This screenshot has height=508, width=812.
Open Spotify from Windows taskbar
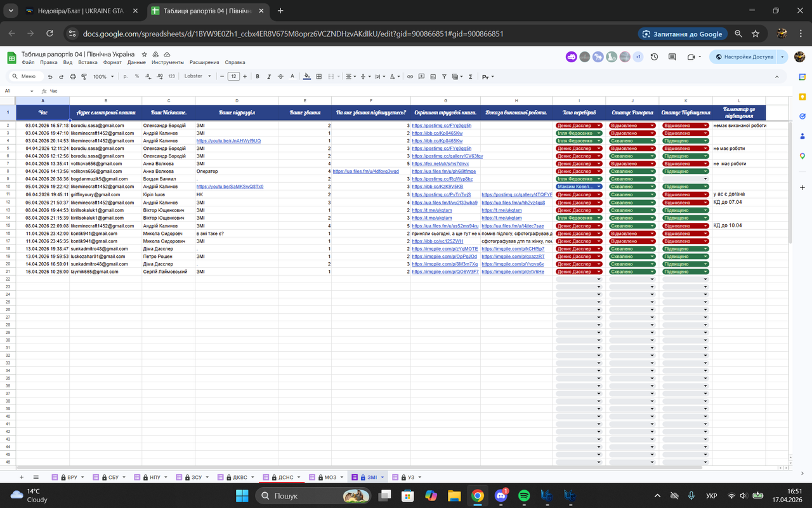pyautogui.click(x=524, y=495)
